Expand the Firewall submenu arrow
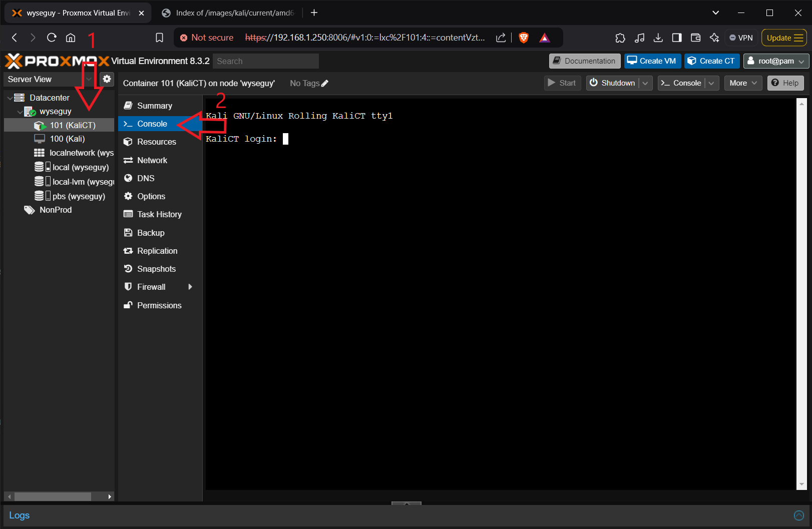This screenshot has width=812, height=529. coord(190,287)
